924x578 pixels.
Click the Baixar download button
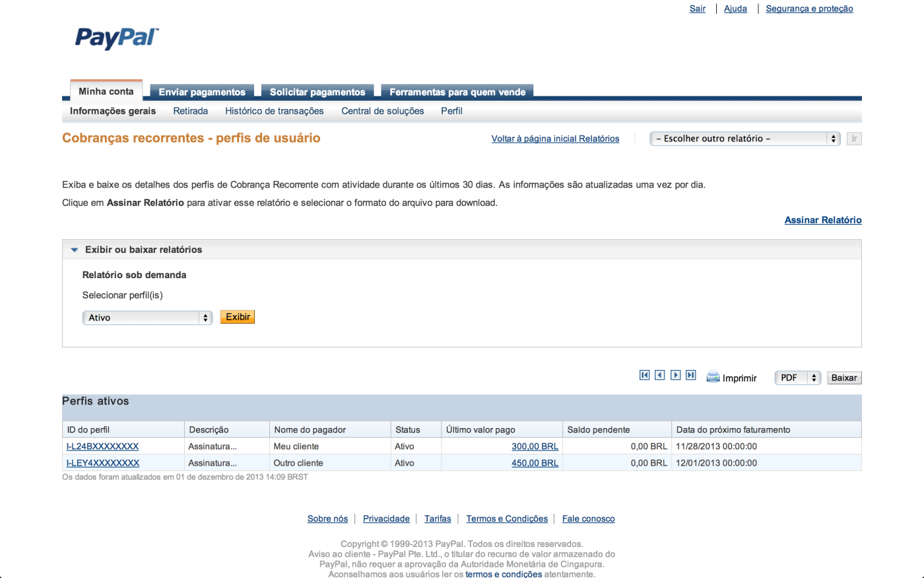844,378
